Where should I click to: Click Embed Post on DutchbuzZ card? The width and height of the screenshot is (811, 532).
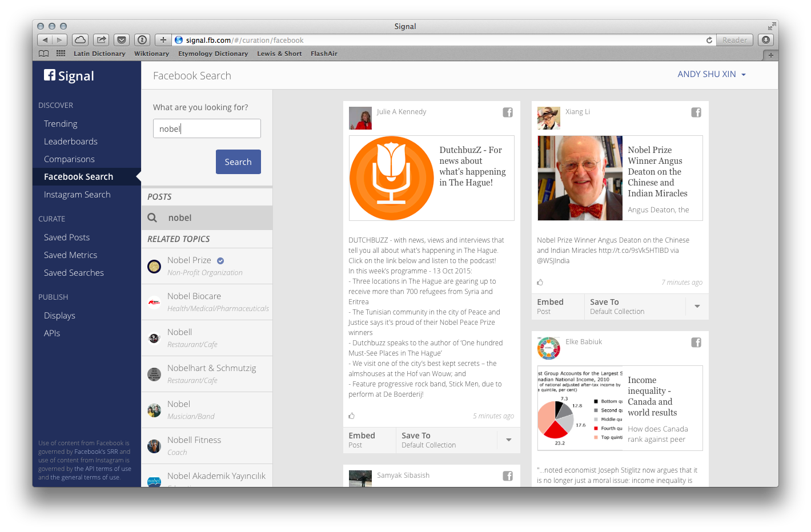coord(370,440)
